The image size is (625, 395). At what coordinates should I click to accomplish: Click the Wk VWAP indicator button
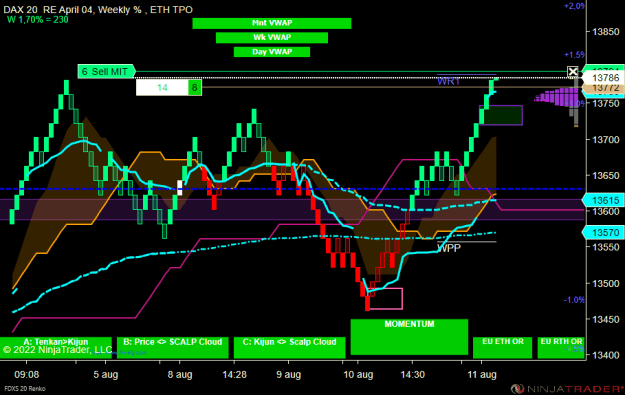coord(272,37)
